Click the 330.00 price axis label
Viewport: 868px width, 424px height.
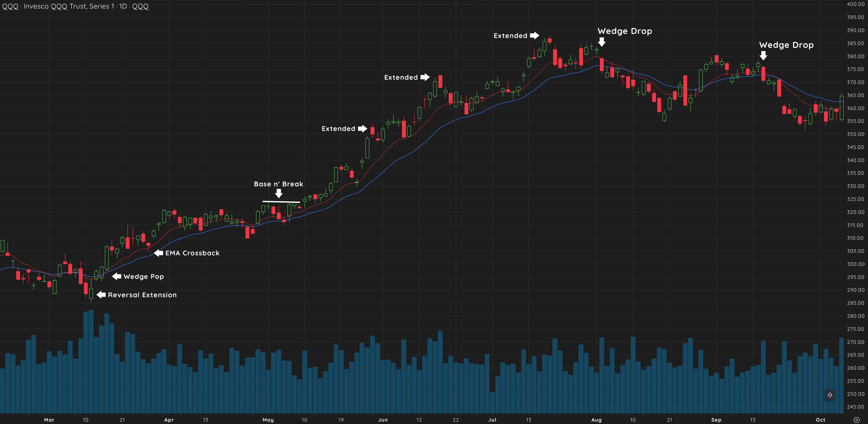pos(855,186)
